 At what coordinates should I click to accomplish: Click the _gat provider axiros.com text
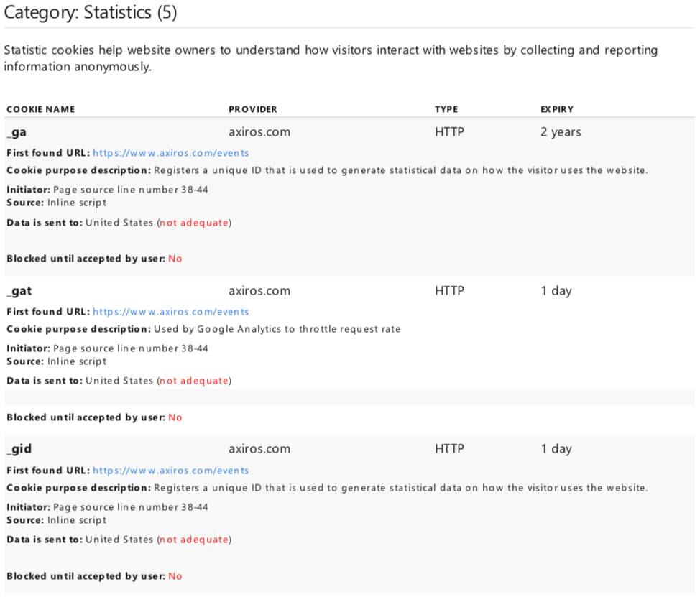(259, 291)
